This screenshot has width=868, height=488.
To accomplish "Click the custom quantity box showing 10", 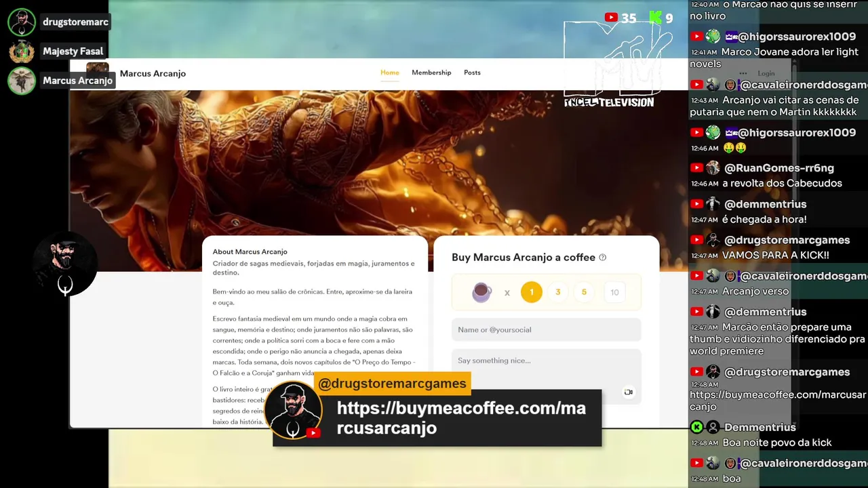I will click(614, 292).
